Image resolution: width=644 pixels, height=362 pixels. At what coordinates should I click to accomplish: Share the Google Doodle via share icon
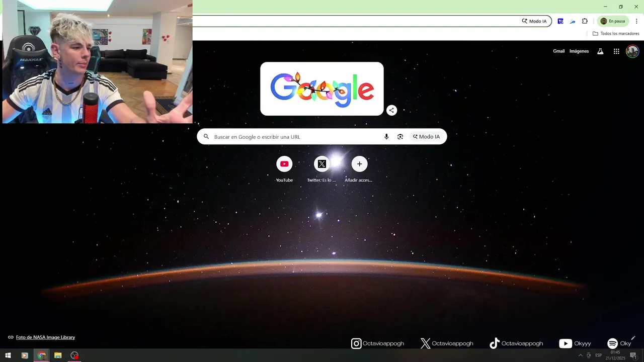tap(391, 111)
